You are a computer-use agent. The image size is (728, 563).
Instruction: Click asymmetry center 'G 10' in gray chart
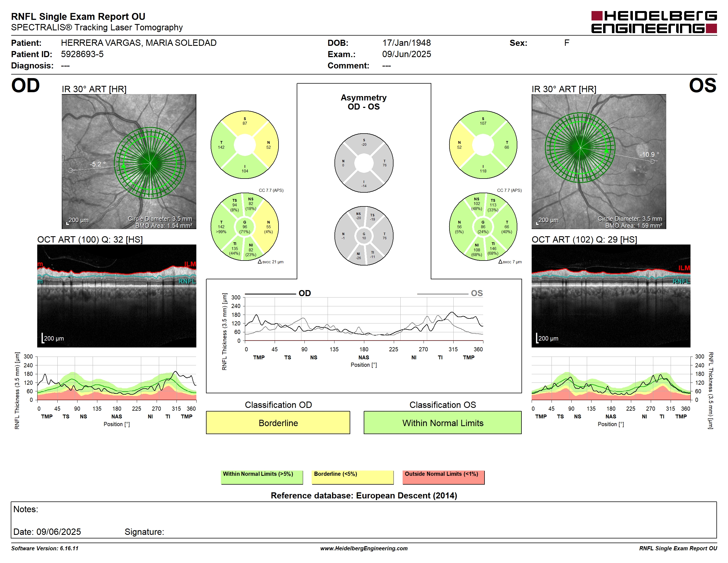(x=364, y=236)
